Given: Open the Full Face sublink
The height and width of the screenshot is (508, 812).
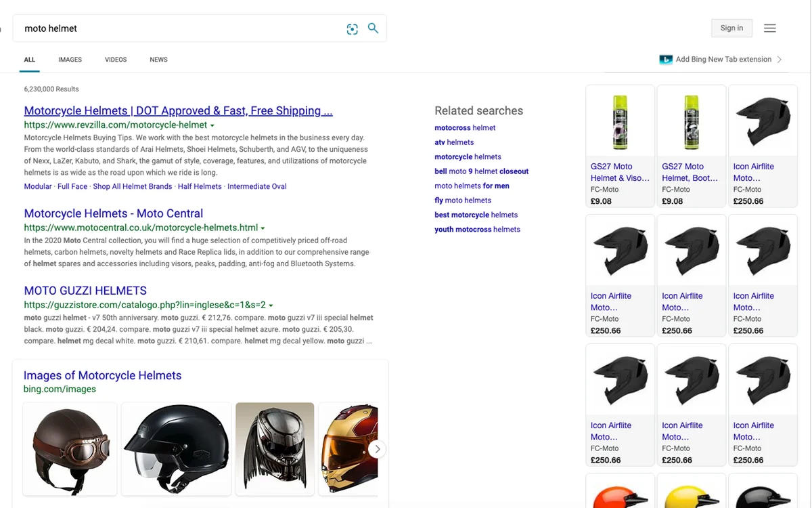Looking at the screenshot, I should click(72, 186).
